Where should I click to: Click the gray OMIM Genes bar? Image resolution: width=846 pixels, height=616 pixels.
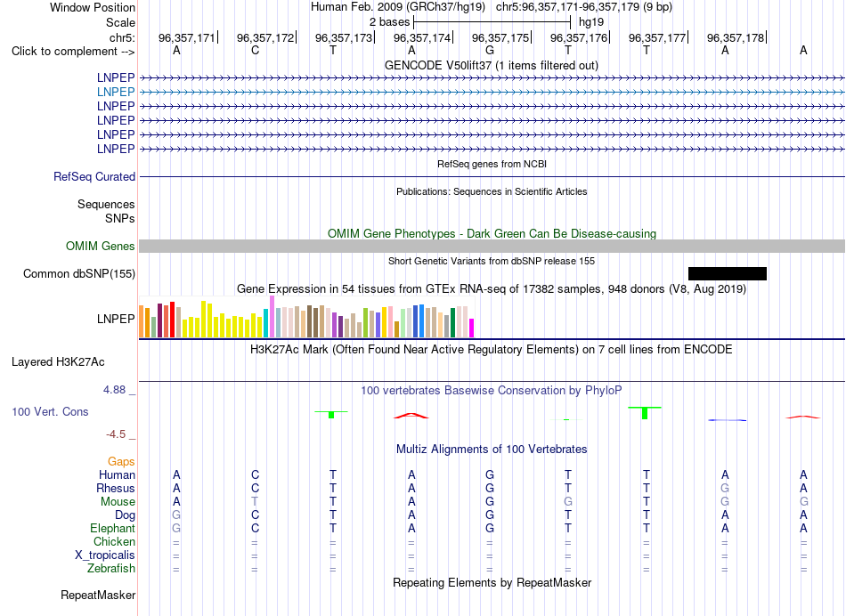pyautogui.click(x=492, y=246)
